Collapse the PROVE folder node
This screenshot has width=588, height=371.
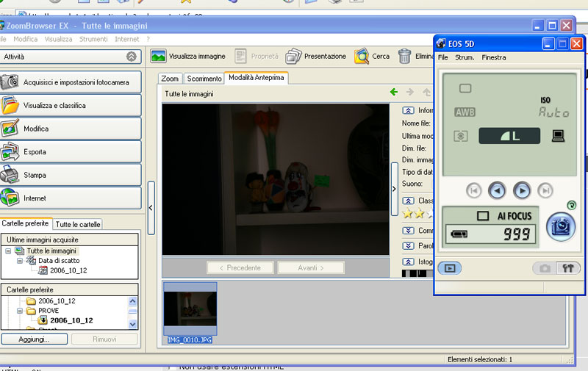tap(20, 311)
